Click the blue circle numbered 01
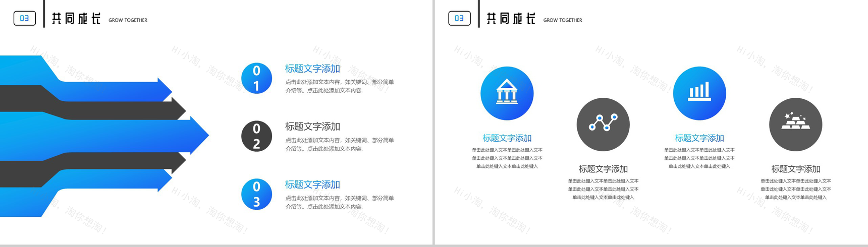This screenshot has width=868, height=247. [256, 78]
